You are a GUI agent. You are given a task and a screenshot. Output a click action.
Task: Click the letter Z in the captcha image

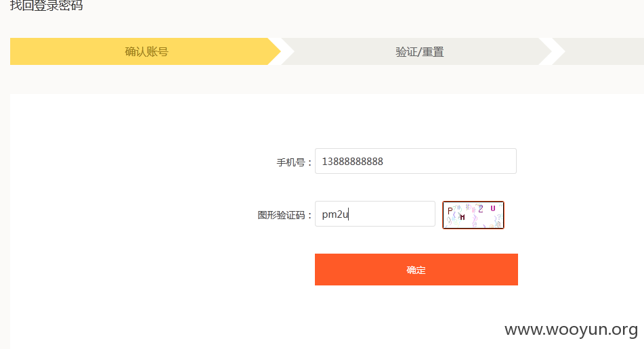click(x=481, y=209)
